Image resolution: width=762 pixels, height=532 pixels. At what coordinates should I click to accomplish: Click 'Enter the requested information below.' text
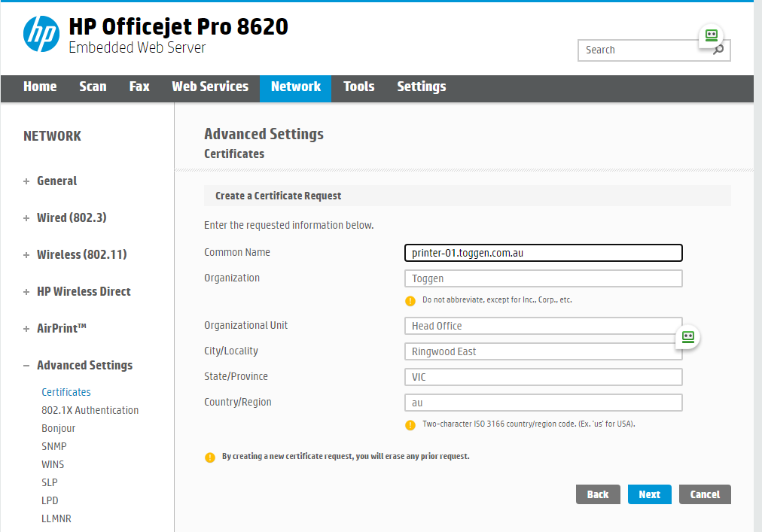tap(288, 226)
